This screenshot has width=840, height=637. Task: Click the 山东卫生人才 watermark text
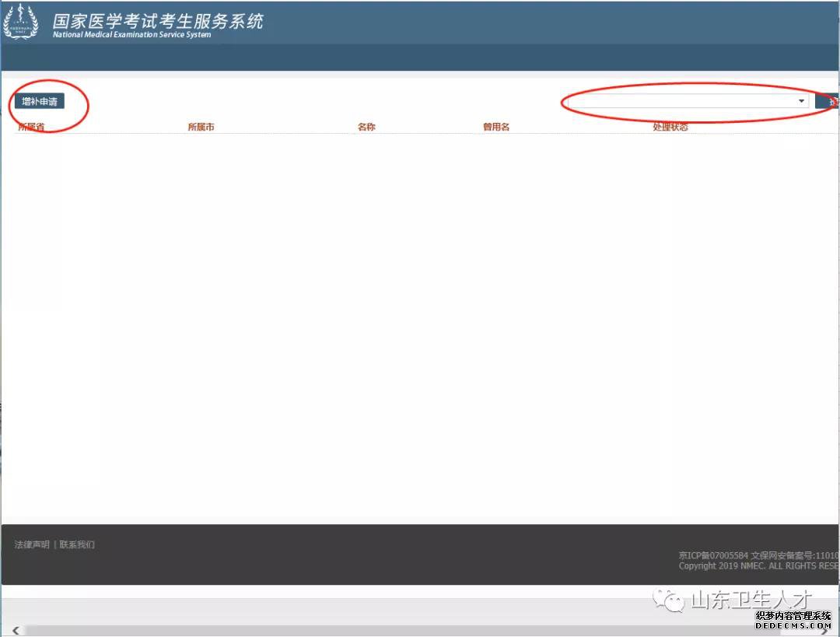[x=751, y=600]
